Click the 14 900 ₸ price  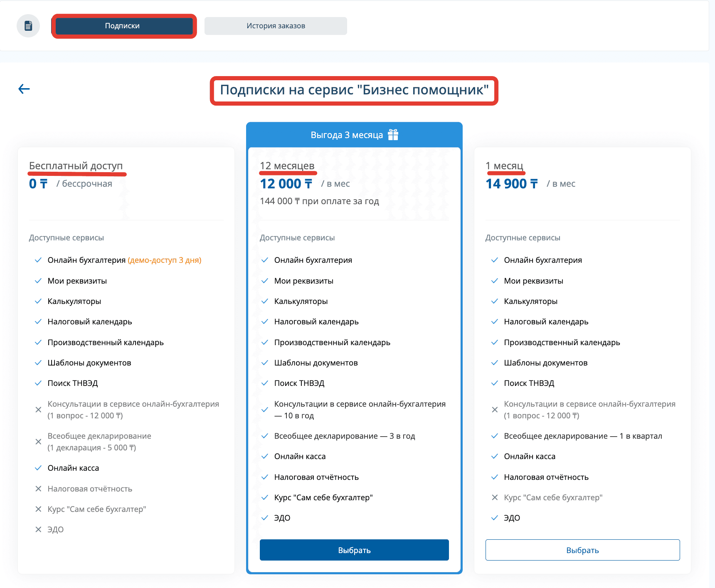coord(511,184)
